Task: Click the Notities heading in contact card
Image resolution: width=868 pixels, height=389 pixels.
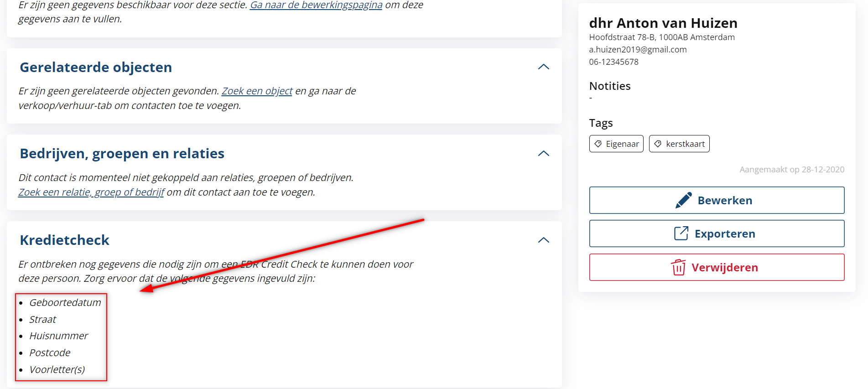Action: [x=609, y=86]
